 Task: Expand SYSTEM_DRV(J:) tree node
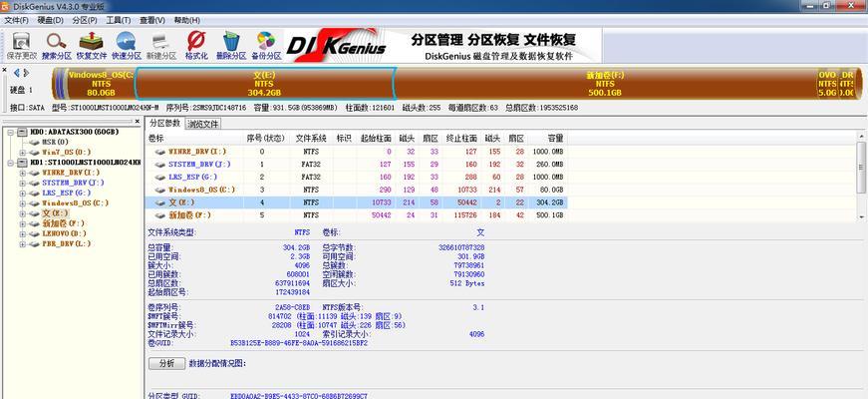[23, 183]
